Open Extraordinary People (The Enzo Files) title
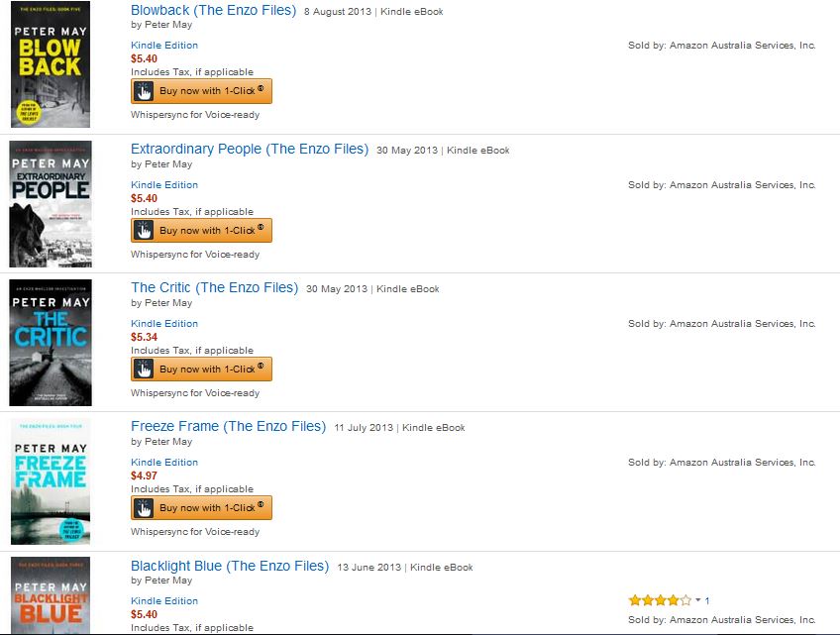Screen dimensions: 840x635 [250, 149]
